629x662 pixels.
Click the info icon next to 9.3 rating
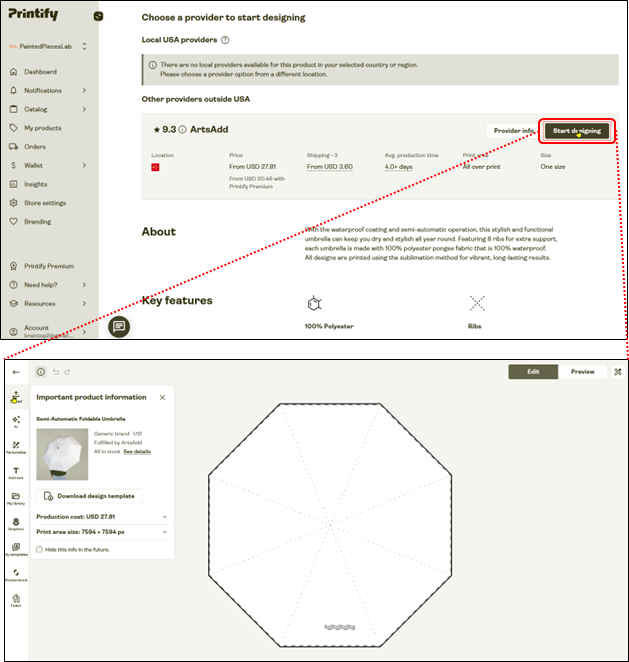182,130
